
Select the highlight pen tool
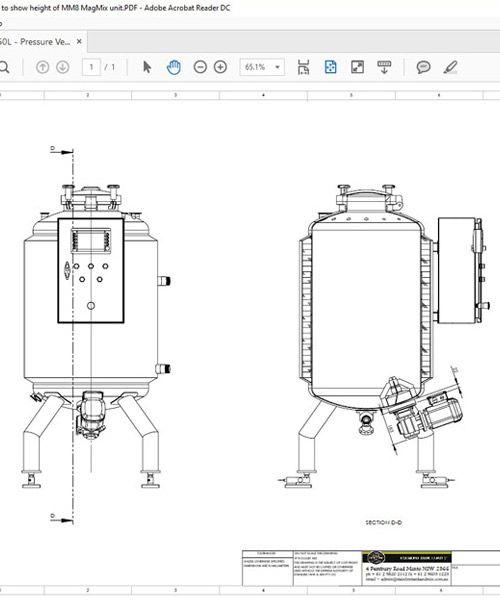click(450, 67)
